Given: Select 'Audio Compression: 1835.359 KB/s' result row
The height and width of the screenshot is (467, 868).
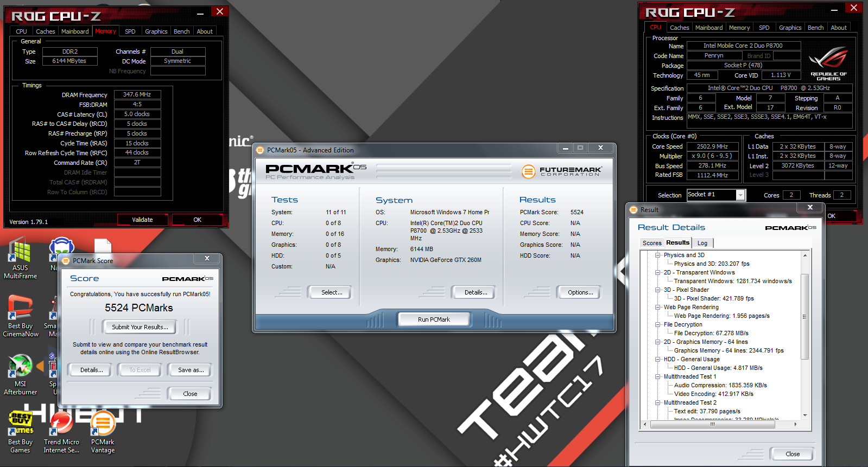Looking at the screenshot, I should coord(720,385).
